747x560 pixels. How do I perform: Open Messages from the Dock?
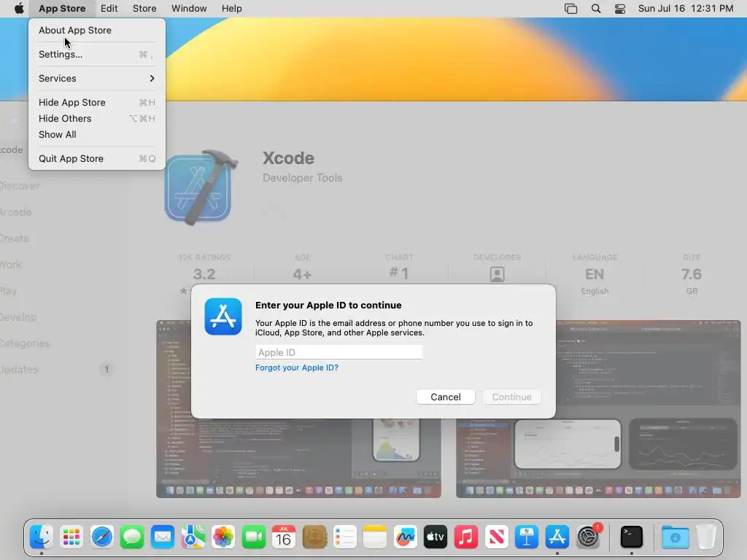click(x=132, y=537)
